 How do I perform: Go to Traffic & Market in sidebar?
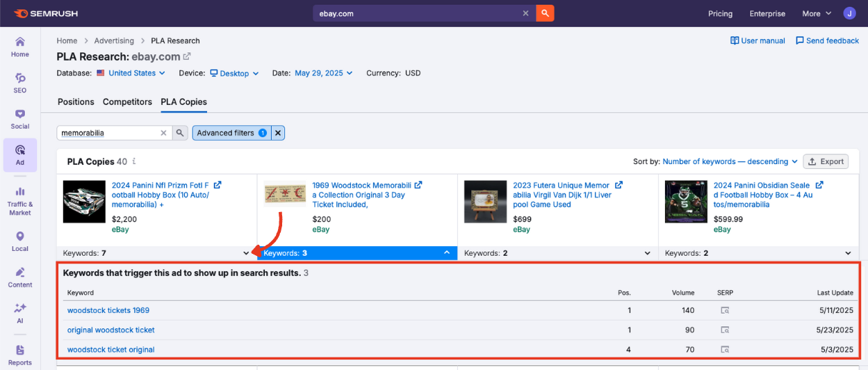coord(20,200)
